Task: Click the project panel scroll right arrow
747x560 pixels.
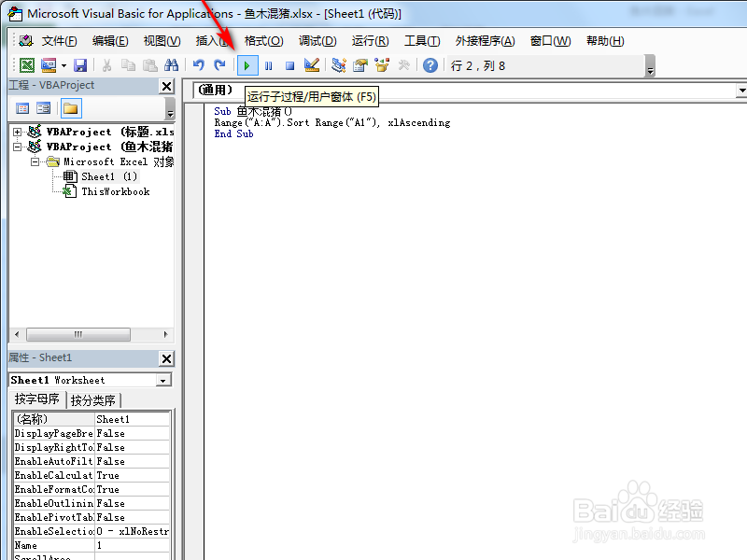Action: [x=166, y=334]
